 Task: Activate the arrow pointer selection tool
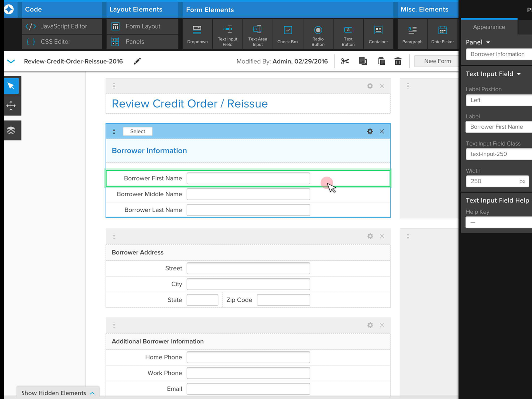(11, 86)
